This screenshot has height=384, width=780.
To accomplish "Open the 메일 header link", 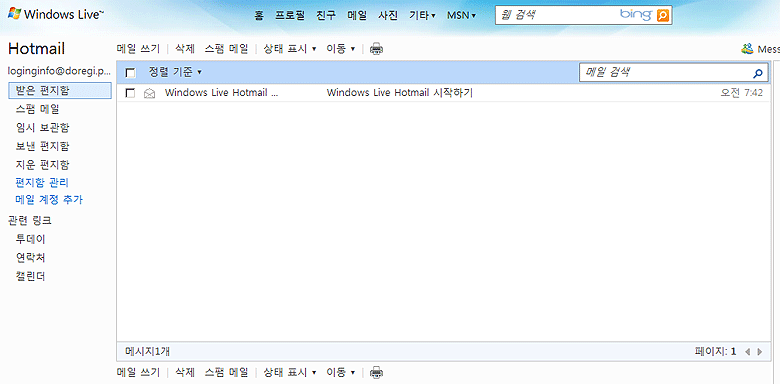I will (357, 15).
